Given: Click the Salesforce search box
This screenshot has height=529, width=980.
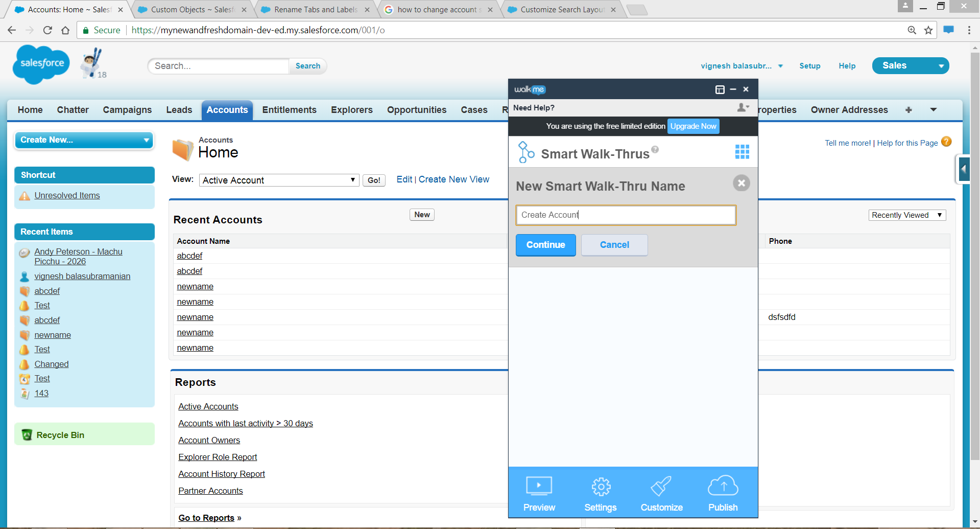Looking at the screenshot, I should (x=219, y=66).
